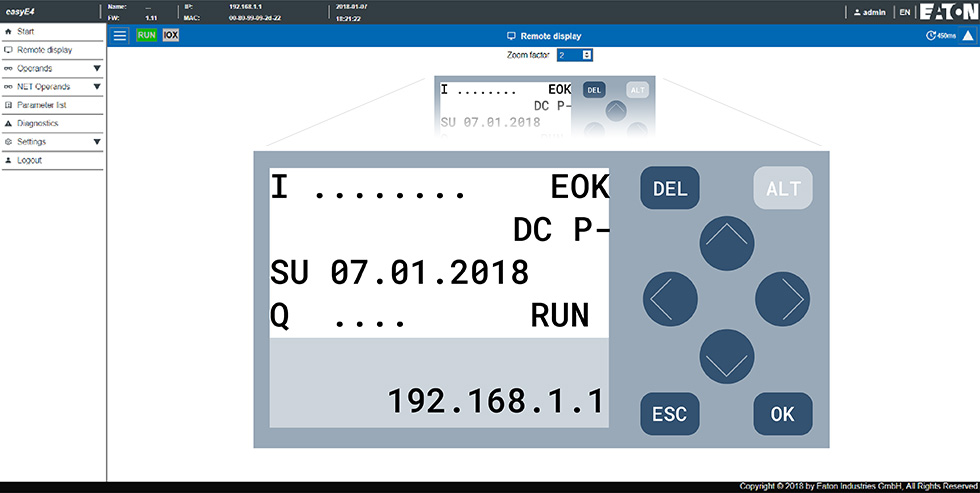The width and height of the screenshot is (980, 493).
Task: Click the large OK button
Action: pos(783,414)
